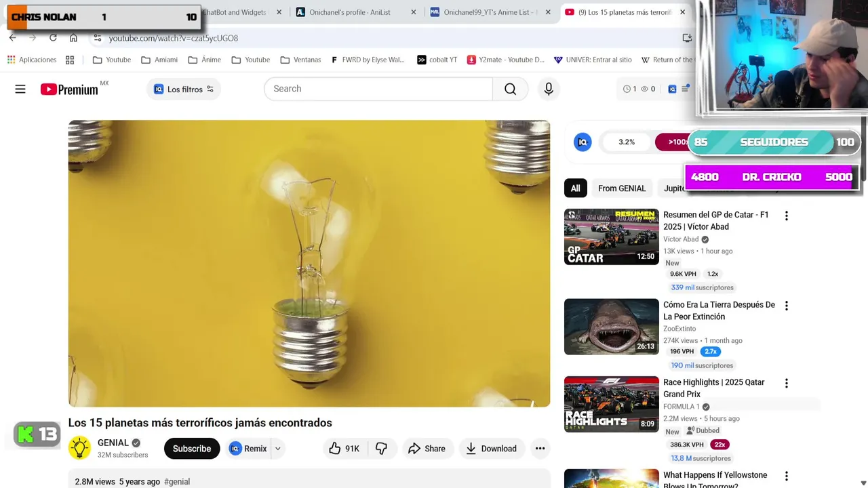Open What Happens If Yellowstone video title
This screenshot has width=868, height=488.
(x=715, y=479)
